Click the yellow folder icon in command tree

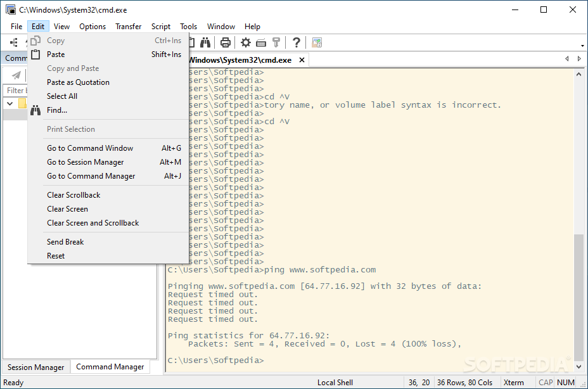23,103
